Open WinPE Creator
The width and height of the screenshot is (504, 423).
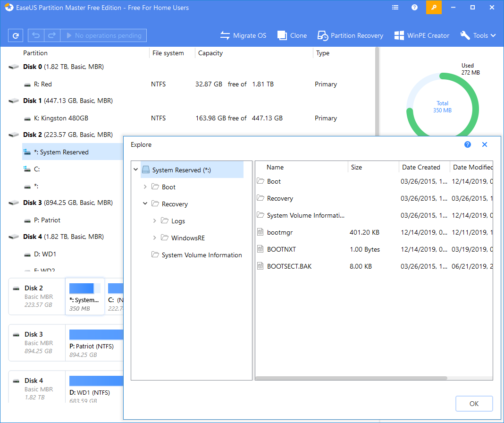[422, 35]
